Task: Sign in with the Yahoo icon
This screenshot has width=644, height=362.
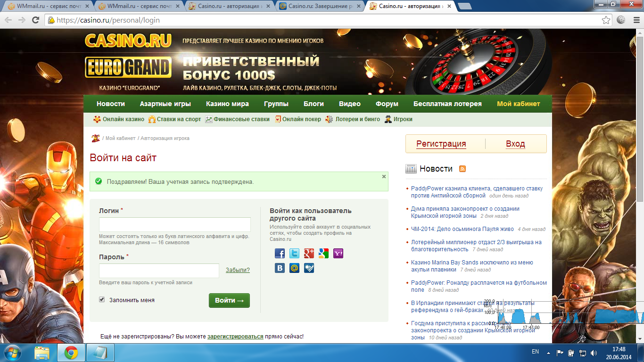Action: 339,254
